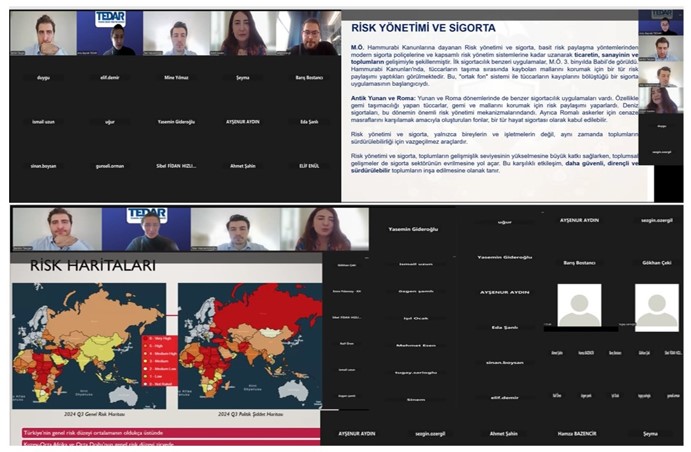Click uğur's tile in the top-left gallery

[x=110, y=122]
